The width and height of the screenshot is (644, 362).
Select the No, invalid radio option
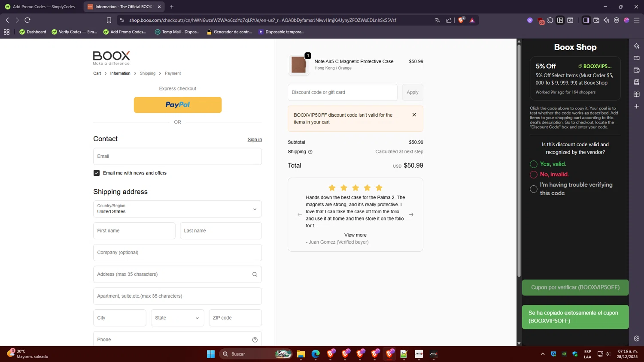pyautogui.click(x=534, y=175)
